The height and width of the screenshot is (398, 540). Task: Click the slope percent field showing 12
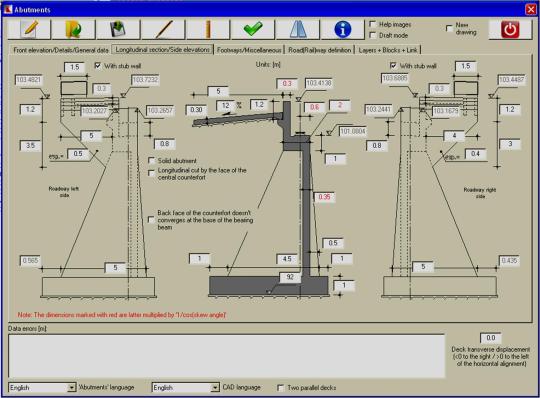[226, 105]
